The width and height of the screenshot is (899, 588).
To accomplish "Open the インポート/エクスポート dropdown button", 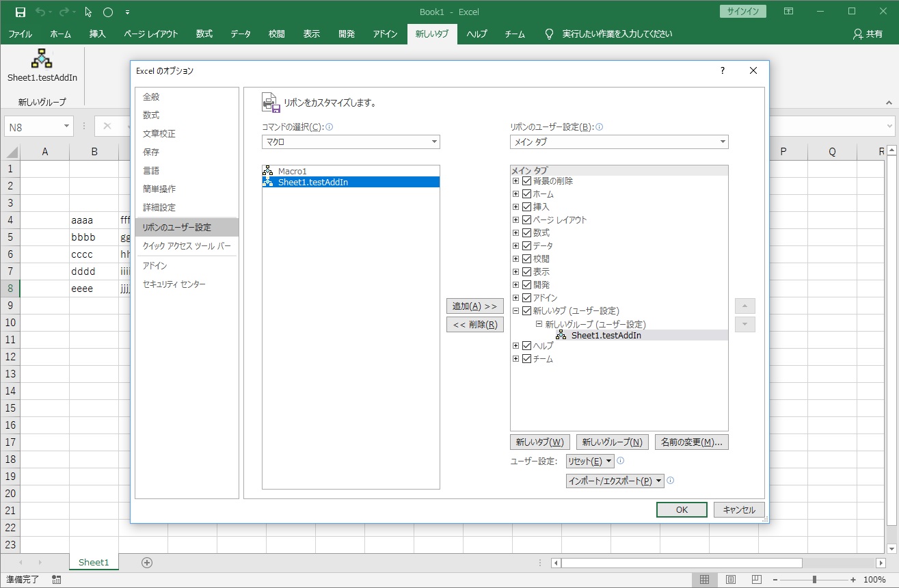I will coord(615,481).
